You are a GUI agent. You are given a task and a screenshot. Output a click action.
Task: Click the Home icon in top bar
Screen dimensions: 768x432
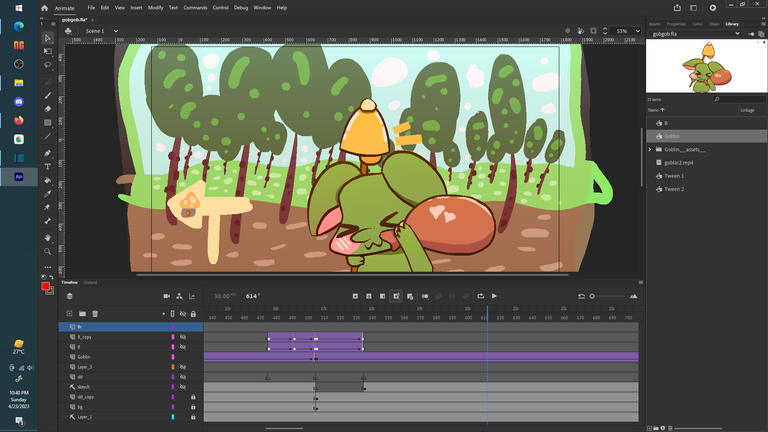(45, 8)
